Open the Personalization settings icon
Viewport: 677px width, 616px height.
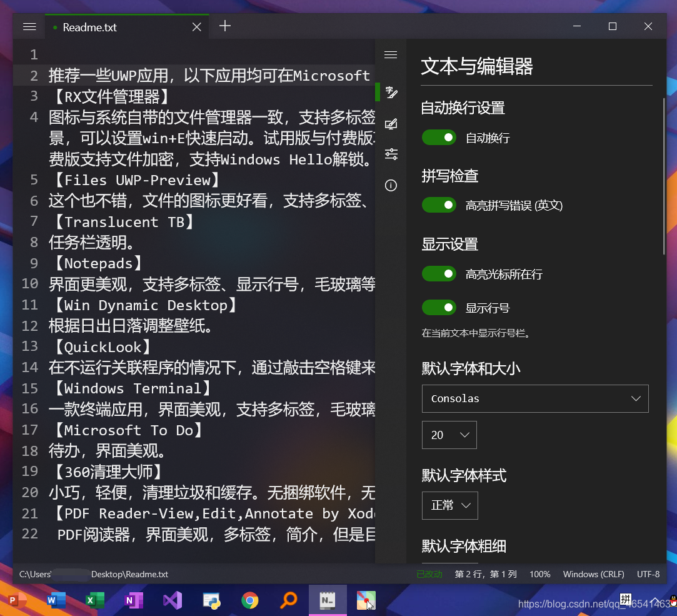click(x=391, y=123)
